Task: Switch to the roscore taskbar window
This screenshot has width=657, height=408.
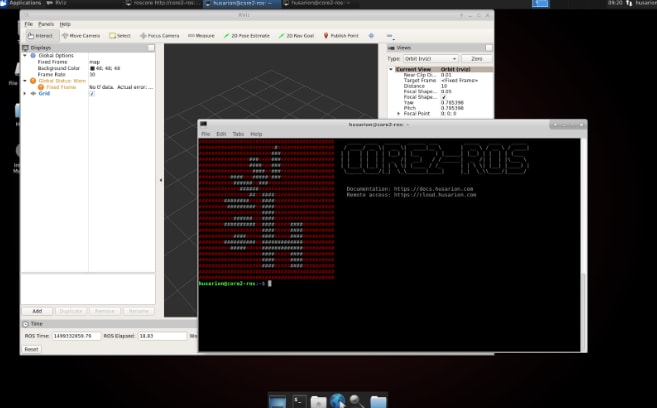Action: click(x=163, y=3)
